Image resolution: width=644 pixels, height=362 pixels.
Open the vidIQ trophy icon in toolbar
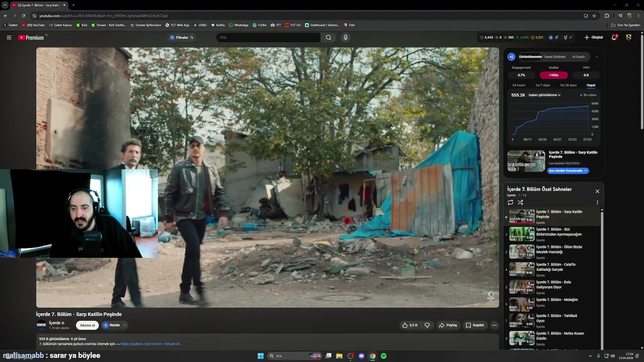click(x=566, y=37)
